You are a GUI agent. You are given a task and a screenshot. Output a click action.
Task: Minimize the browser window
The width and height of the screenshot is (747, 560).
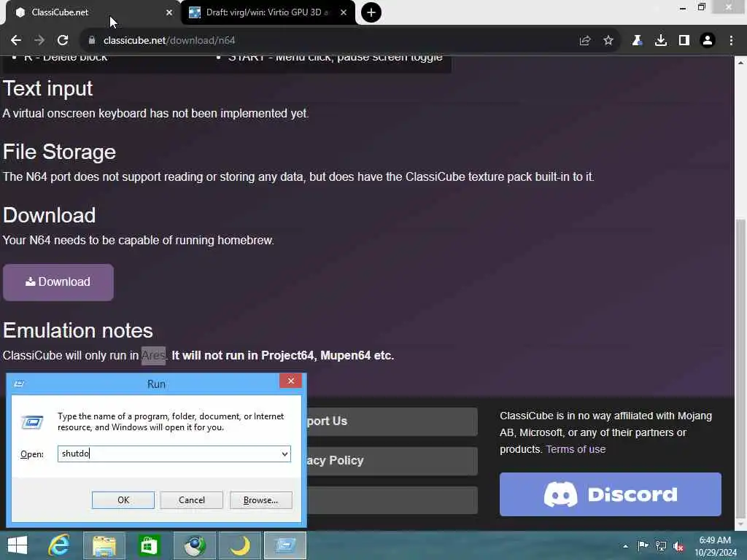[x=683, y=7]
